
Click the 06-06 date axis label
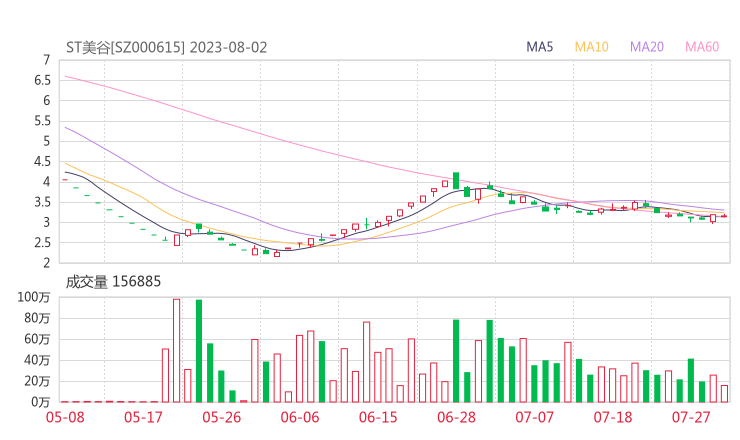[300, 417]
